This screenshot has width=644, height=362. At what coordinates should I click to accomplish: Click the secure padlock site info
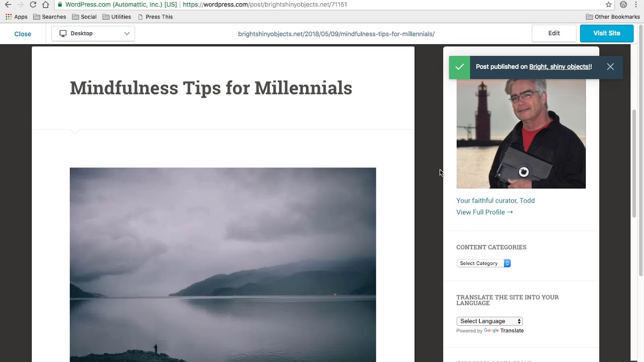tap(60, 5)
